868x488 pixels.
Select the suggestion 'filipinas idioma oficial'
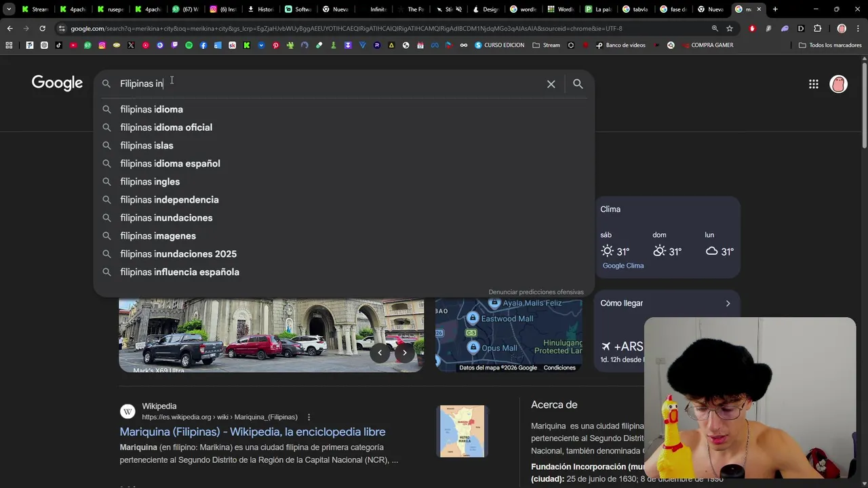pyautogui.click(x=344, y=127)
